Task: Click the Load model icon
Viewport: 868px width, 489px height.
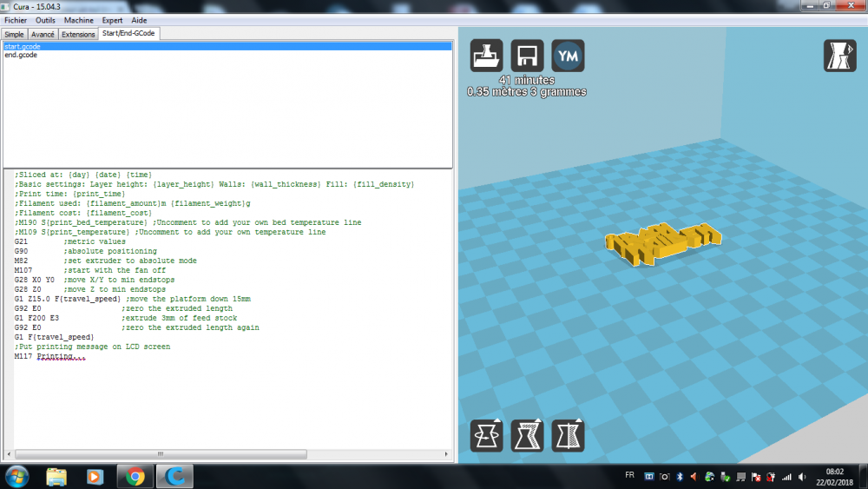Action: [x=487, y=56]
